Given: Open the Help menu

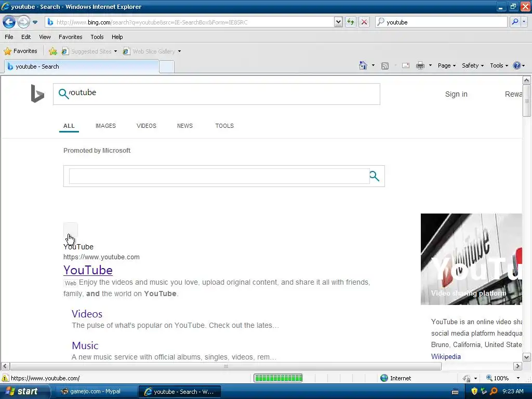Looking at the screenshot, I should 117,37.
